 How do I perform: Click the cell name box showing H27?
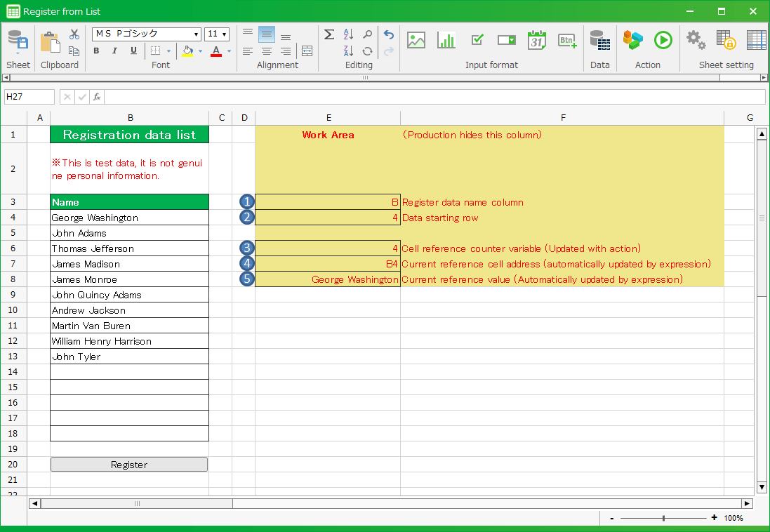29,97
